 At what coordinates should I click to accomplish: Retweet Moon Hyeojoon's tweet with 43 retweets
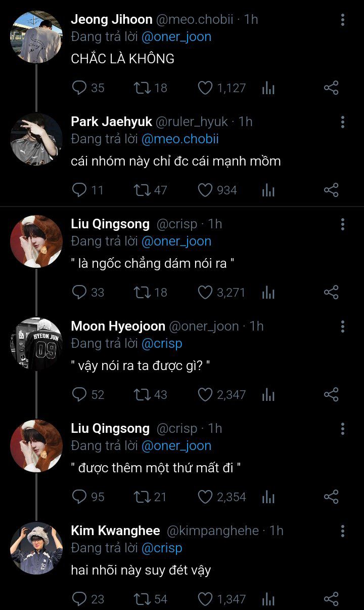(141, 395)
